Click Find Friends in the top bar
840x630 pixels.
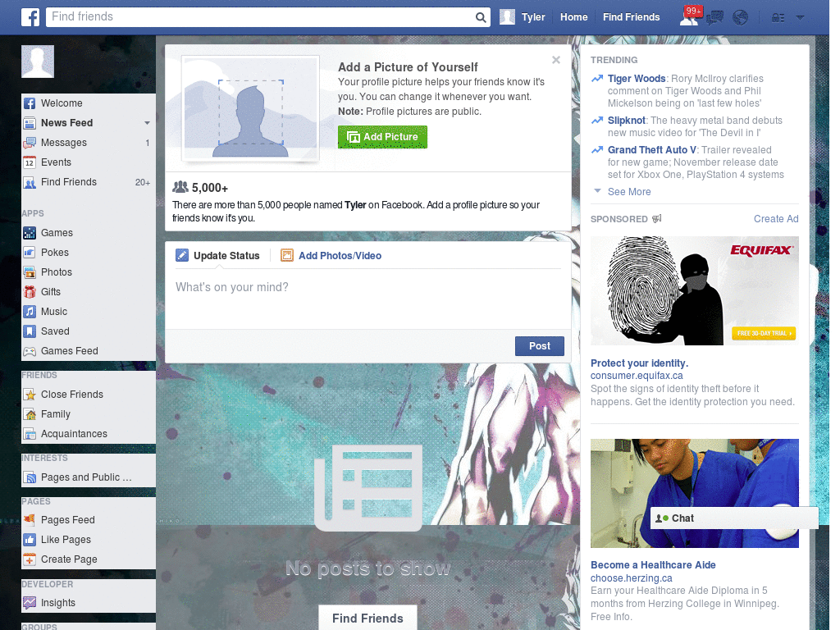click(631, 17)
